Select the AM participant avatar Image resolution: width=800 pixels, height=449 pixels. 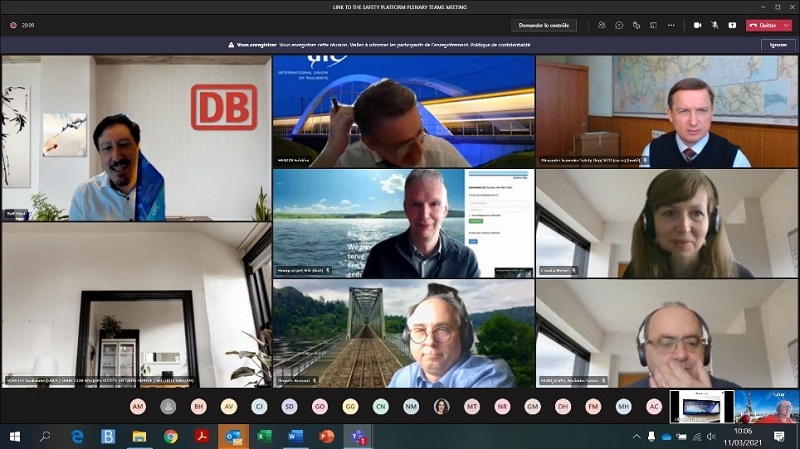click(x=138, y=407)
